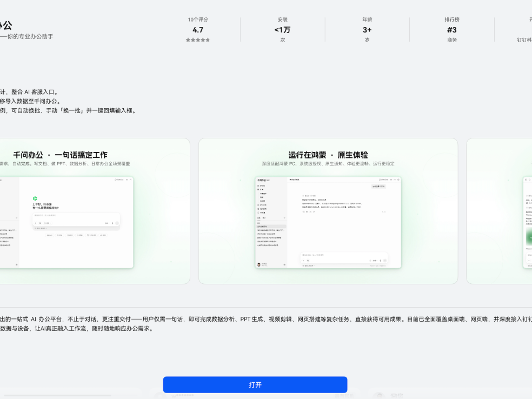532x399 pixels.
Task: Click the update note mentioning 整合 AI 客服入口
Action: [x=30, y=92]
